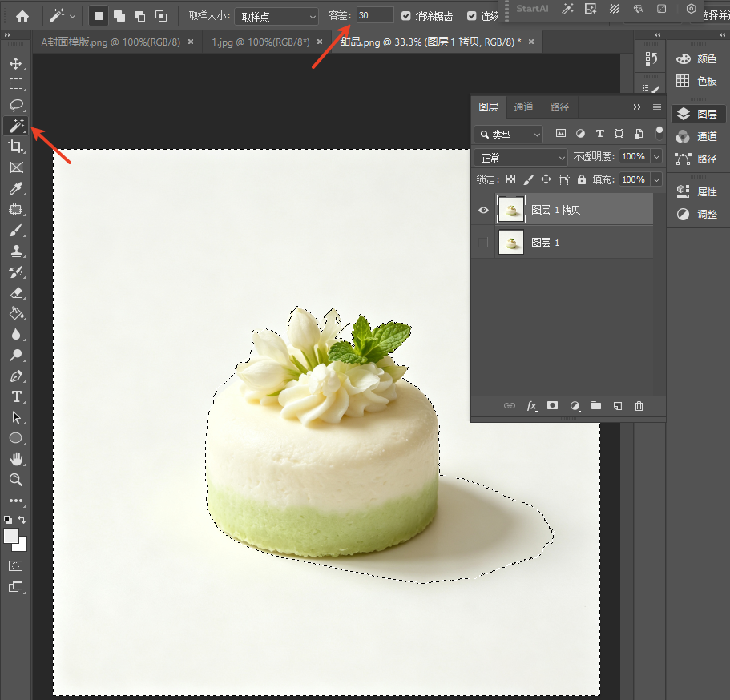Click the 容差 tolerance input field
Image resolution: width=730 pixels, height=700 pixels.
pos(375,15)
